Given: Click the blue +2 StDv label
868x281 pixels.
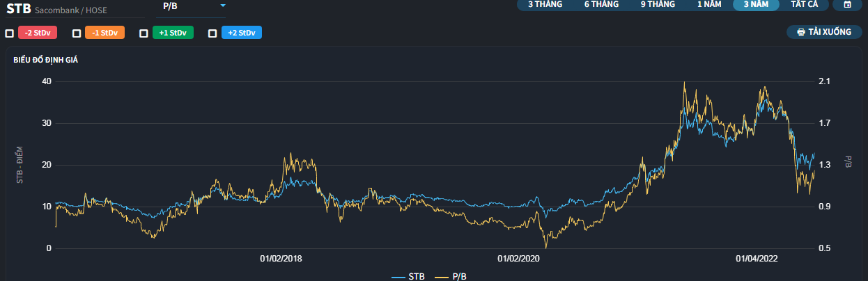Looking at the screenshot, I should point(241,33).
